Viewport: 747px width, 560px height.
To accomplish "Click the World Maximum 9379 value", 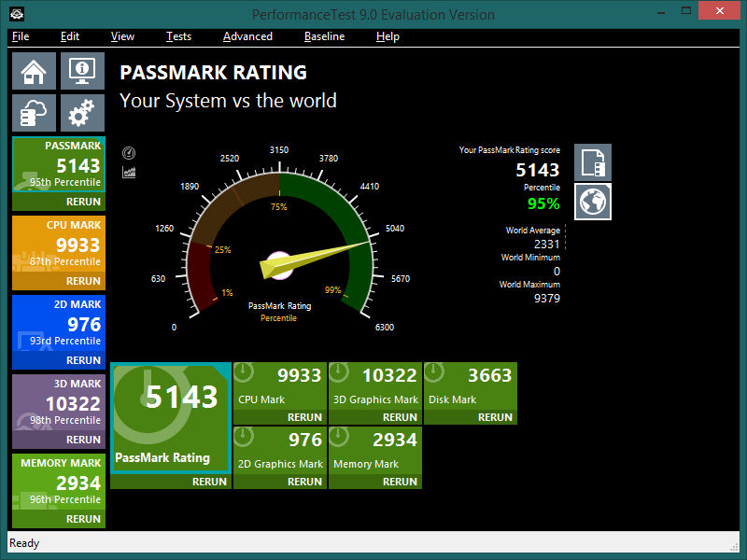I will tap(547, 298).
